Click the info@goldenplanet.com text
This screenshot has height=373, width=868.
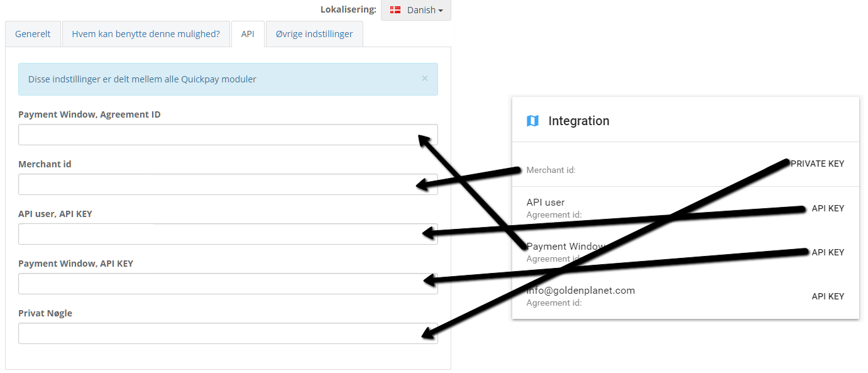click(581, 291)
